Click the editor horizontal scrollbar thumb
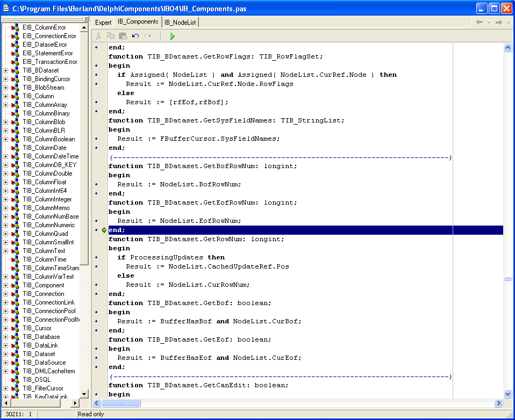 click(121, 403)
